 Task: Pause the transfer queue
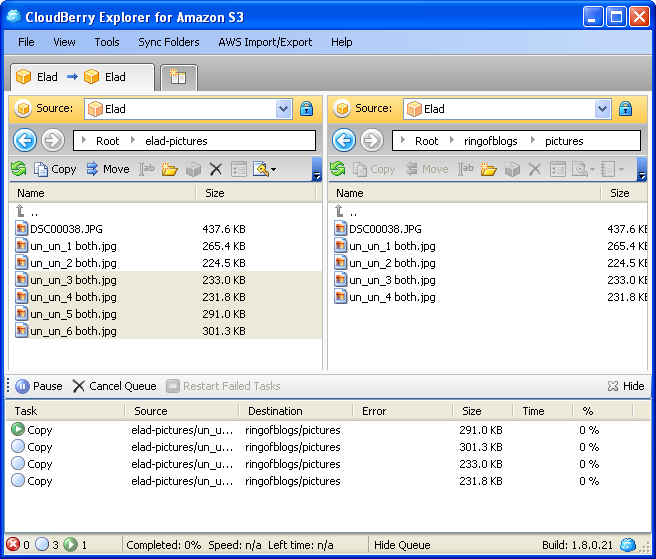tap(39, 386)
